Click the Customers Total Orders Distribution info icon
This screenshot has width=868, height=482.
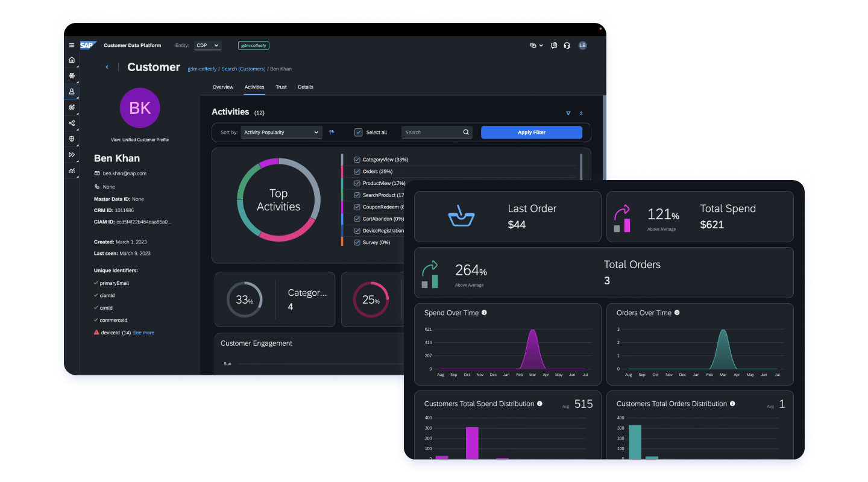[x=732, y=404]
